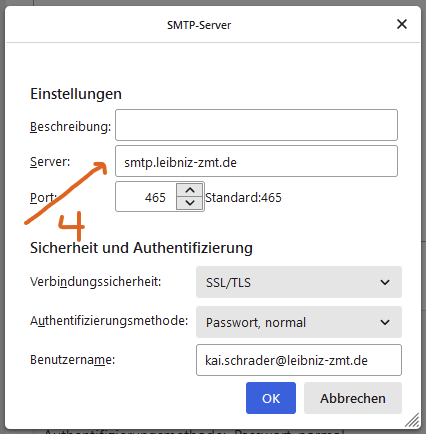Decrease the port with the down arrow
Screen dimensions: 426x434
pyautogui.click(x=190, y=203)
